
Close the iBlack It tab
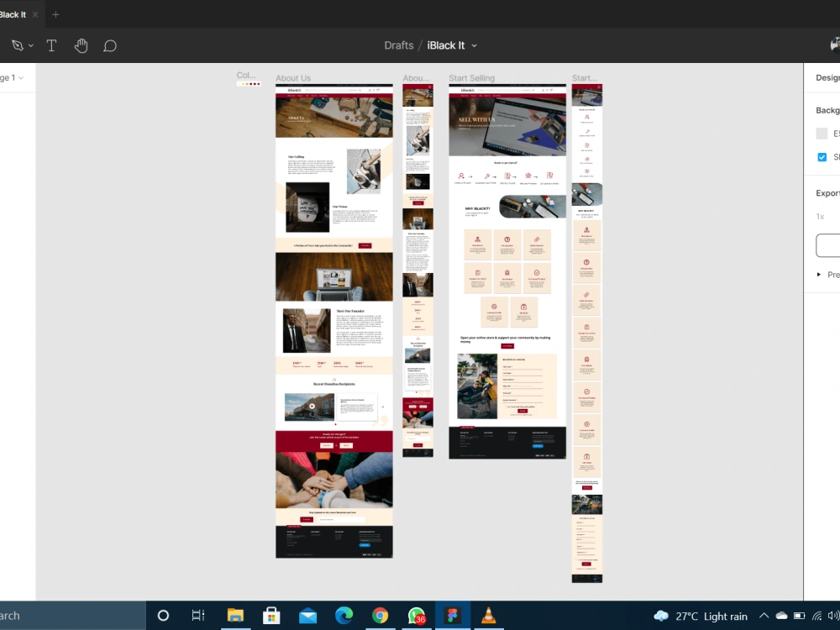[x=35, y=14]
